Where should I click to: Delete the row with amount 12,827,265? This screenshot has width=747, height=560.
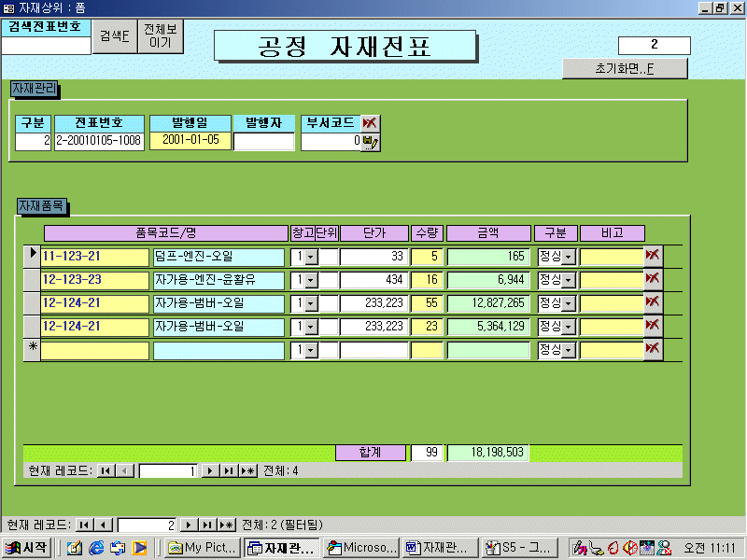click(x=653, y=302)
